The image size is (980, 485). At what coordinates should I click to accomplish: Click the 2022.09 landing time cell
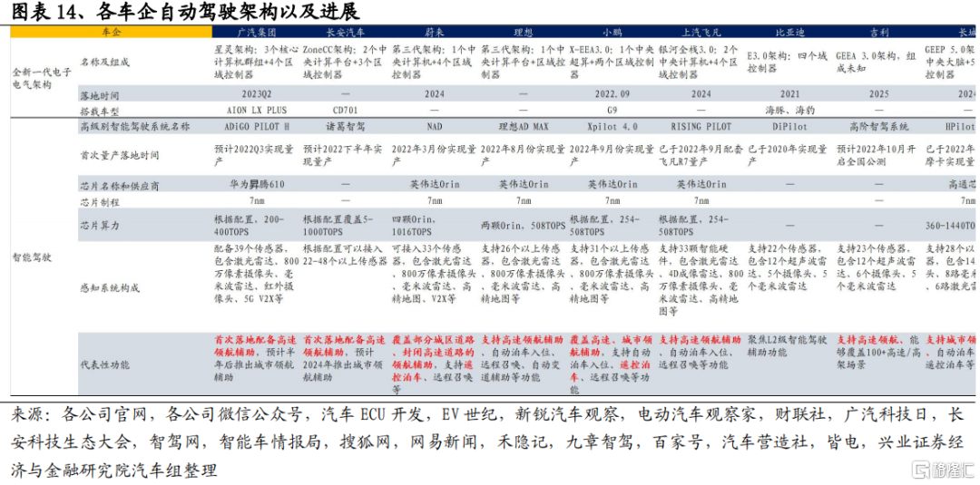click(612, 94)
